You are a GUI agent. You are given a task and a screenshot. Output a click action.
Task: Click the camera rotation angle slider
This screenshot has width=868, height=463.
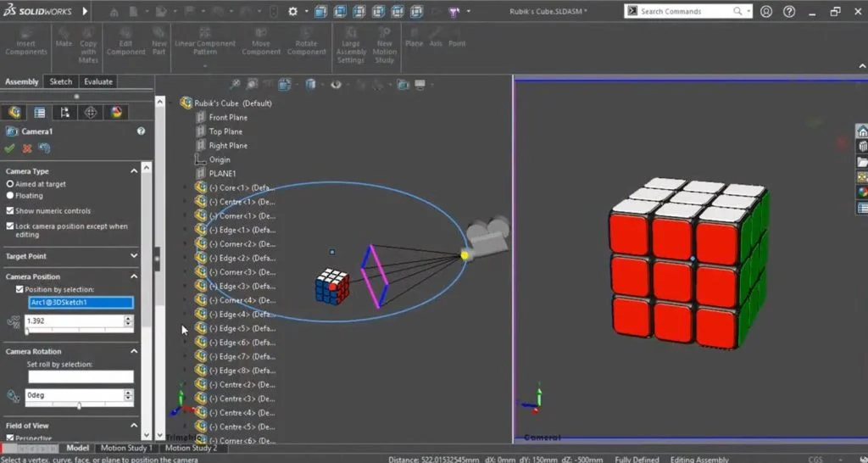[79, 406]
